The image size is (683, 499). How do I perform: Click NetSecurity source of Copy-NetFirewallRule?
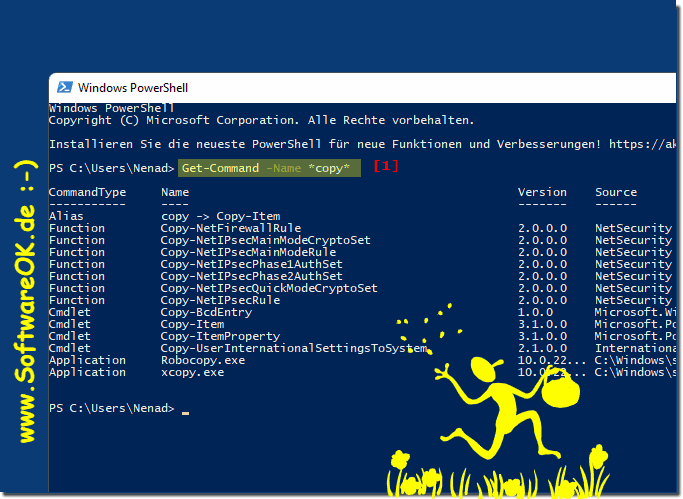[633, 228]
